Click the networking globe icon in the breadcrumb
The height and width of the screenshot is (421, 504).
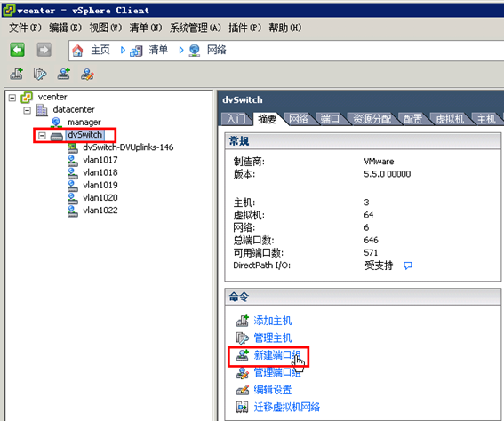(x=195, y=51)
